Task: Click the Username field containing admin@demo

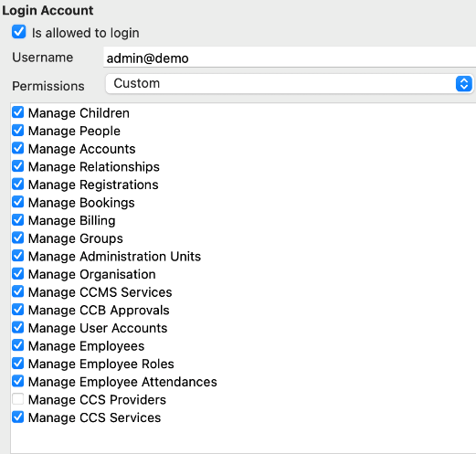Action: 290,58
